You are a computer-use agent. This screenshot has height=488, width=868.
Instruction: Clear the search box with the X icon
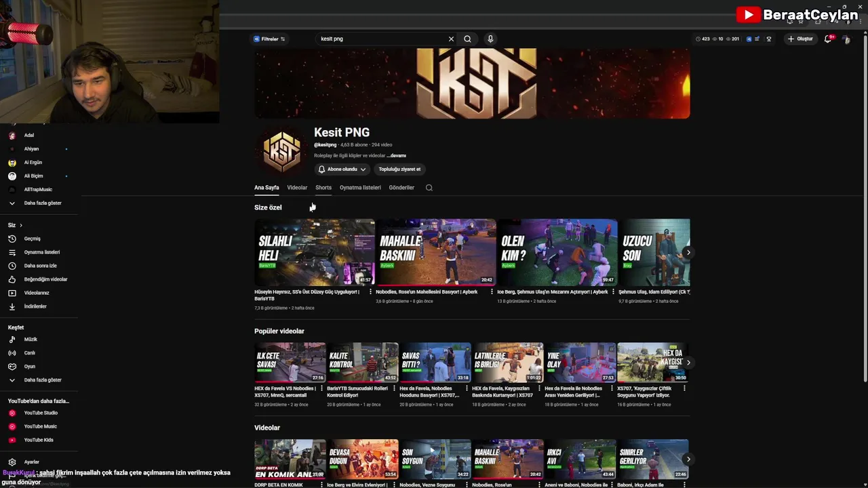[451, 39]
